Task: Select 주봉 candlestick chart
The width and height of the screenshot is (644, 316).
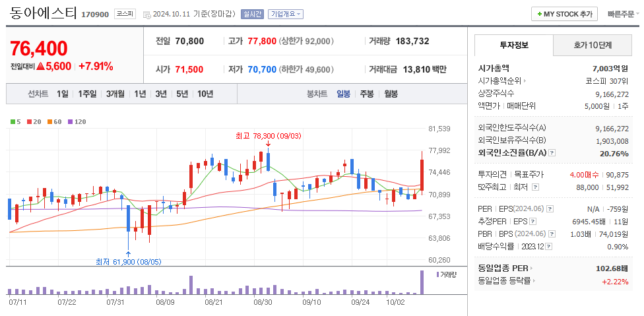Action: (367, 94)
